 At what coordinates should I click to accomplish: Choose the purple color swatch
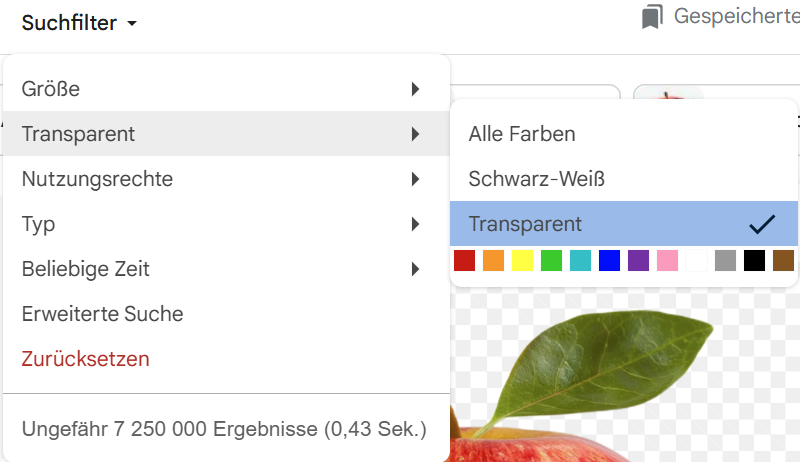point(638,261)
